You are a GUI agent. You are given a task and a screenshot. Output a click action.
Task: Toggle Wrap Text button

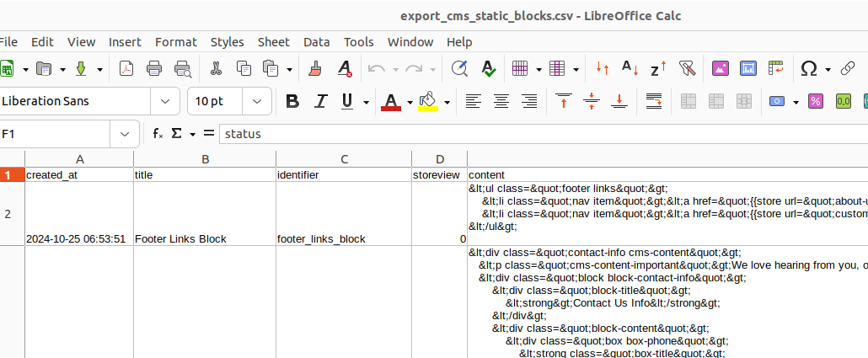(654, 102)
